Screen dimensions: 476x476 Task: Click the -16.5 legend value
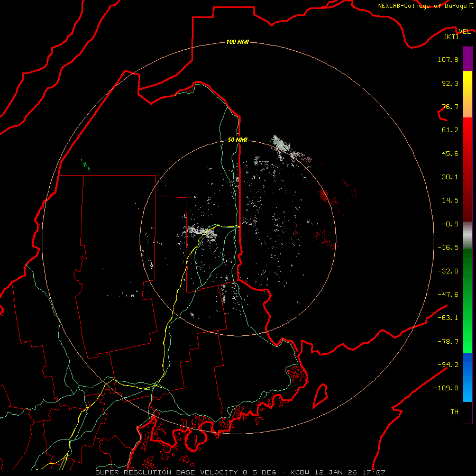pos(448,248)
